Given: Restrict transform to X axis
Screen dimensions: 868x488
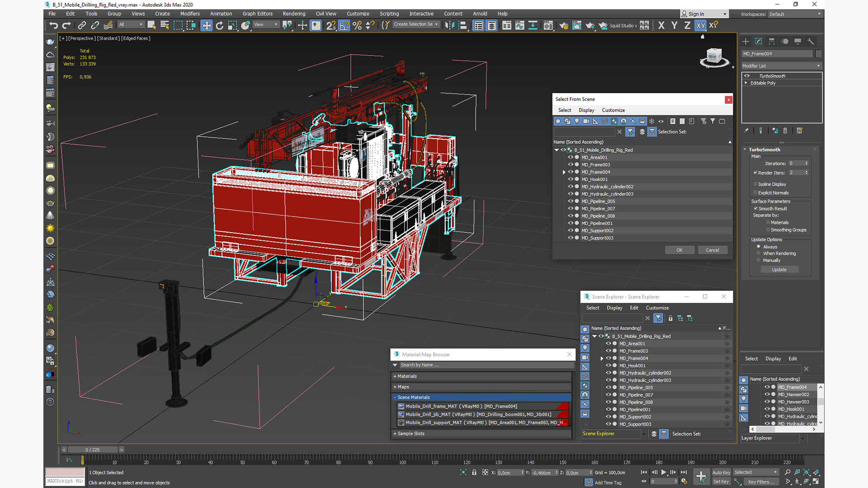Looking at the screenshot, I should point(661,25).
